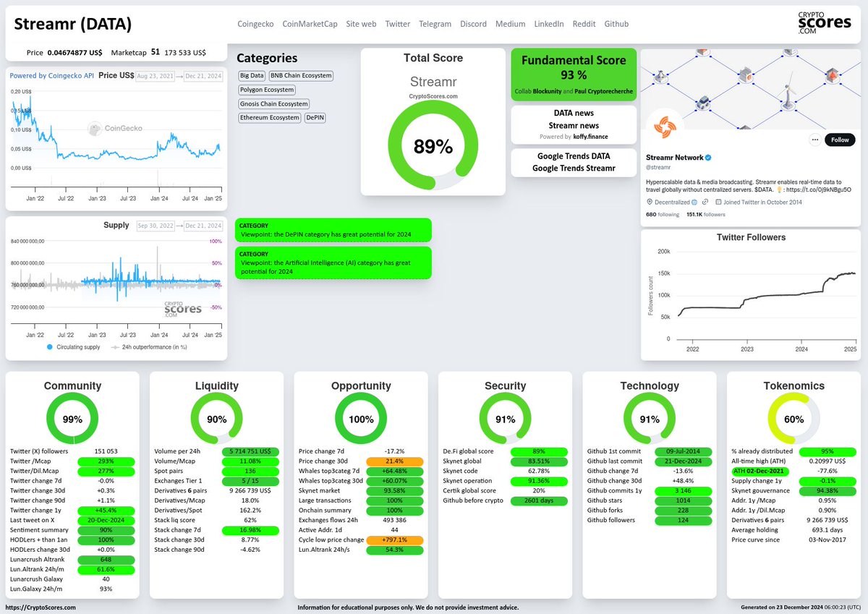Select the DePIN category tag
868x614 pixels.
point(315,117)
